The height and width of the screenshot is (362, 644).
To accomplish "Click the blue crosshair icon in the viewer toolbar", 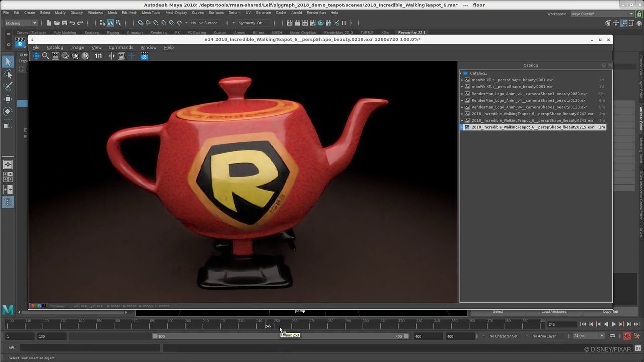I will click(x=131, y=56).
